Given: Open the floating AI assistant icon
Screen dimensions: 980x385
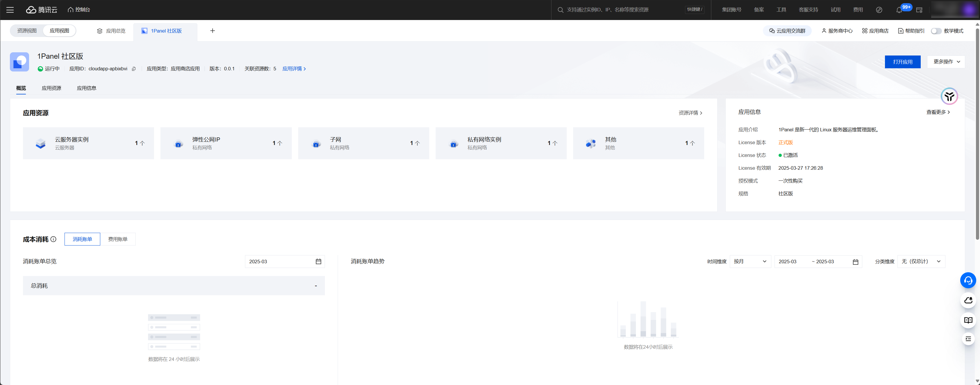Looking at the screenshot, I should click(x=949, y=96).
